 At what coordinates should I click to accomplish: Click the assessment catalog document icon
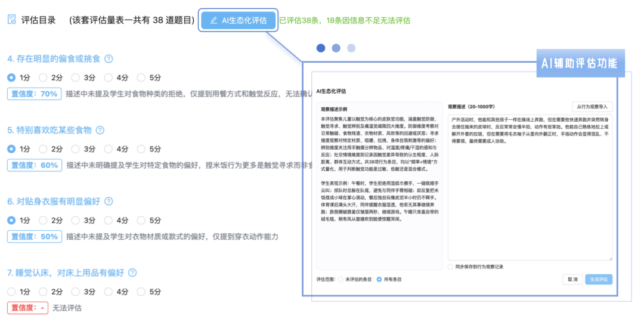[x=12, y=20]
